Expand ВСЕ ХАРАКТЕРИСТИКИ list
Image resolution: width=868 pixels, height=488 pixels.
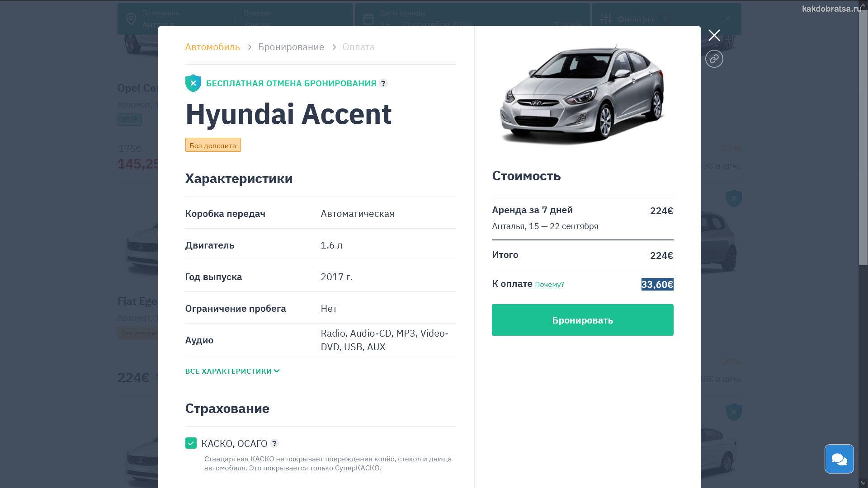(x=232, y=371)
